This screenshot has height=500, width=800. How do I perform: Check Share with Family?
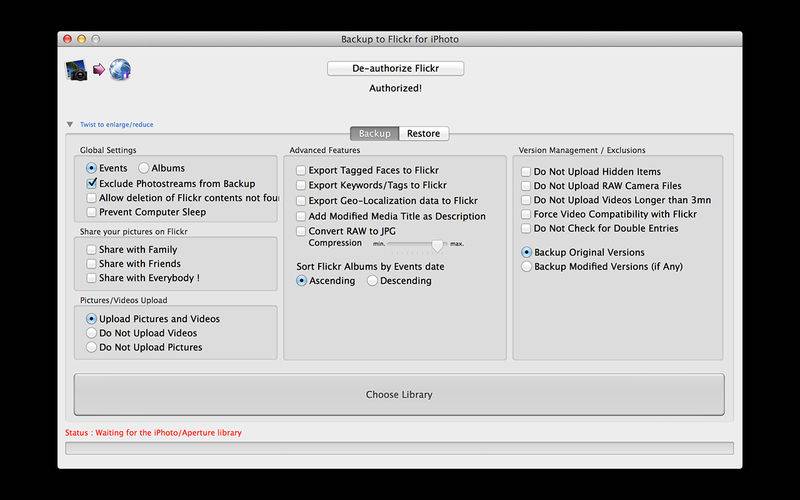click(91, 249)
